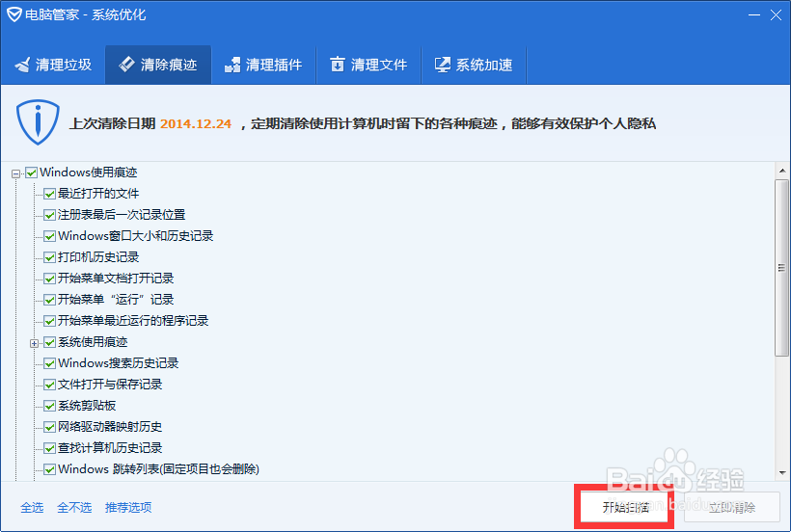Select 网络驱动器映射历史 label text
This screenshot has height=532, width=791.
[x=110, y=427]
